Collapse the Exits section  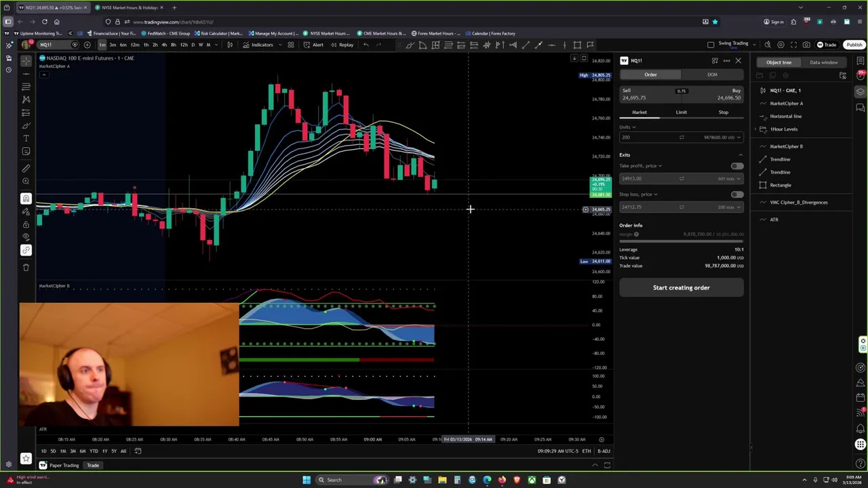tap(740, 155)
